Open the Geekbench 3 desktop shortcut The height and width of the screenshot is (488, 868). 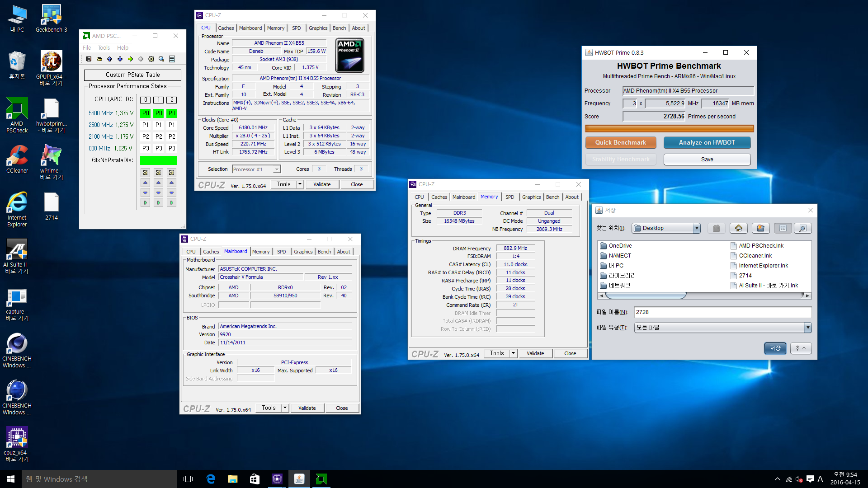[x=51, y=19]
